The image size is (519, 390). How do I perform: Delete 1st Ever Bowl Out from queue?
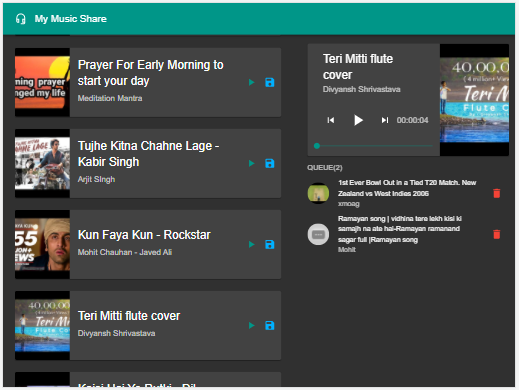[x=497, y=193]
